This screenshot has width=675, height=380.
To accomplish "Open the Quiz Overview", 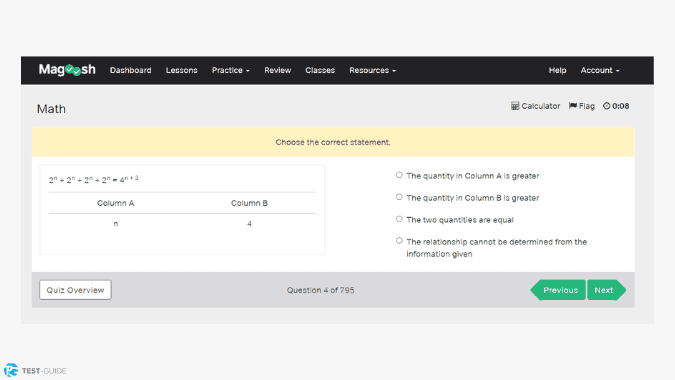I will 75,290.
